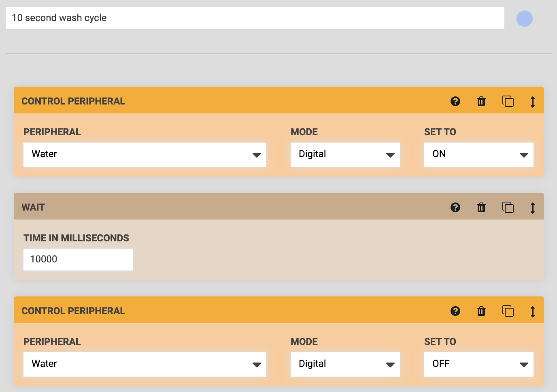Click the blue color circle beside sequence name

(x=524, y=19)
